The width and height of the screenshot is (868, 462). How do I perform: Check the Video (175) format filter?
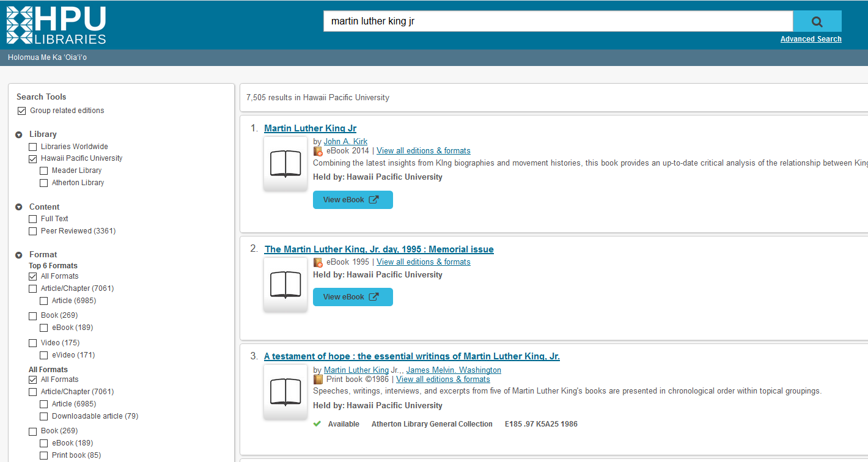pos(33,343)
